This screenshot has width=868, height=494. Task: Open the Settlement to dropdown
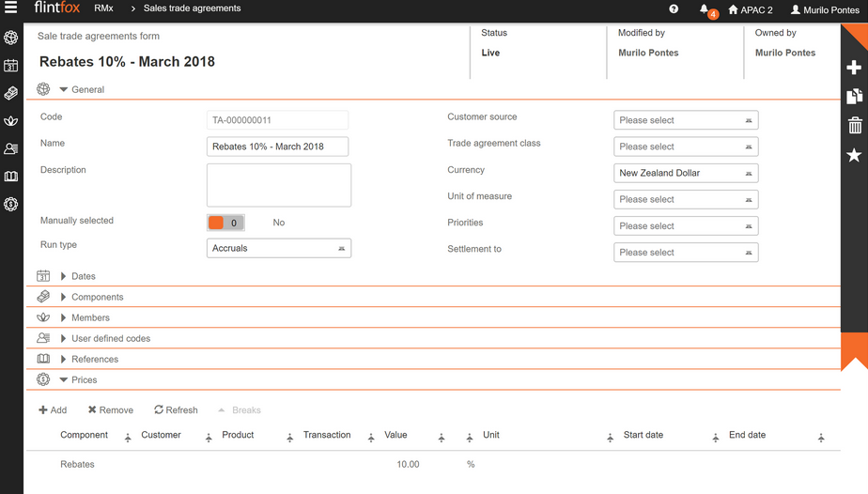click(686, 253)
